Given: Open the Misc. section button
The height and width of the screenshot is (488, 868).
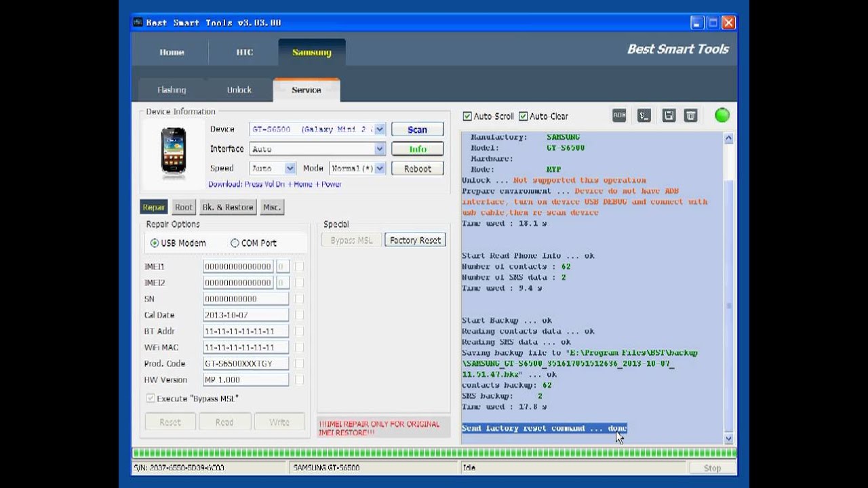Looking at the screenshot, I should (x=272, y=207).
